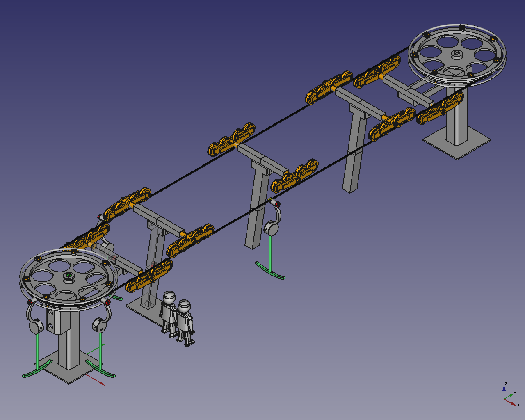The image size is (525, 420).
Task: Click the left spring box under near wheel
Action: click(36, 327)
